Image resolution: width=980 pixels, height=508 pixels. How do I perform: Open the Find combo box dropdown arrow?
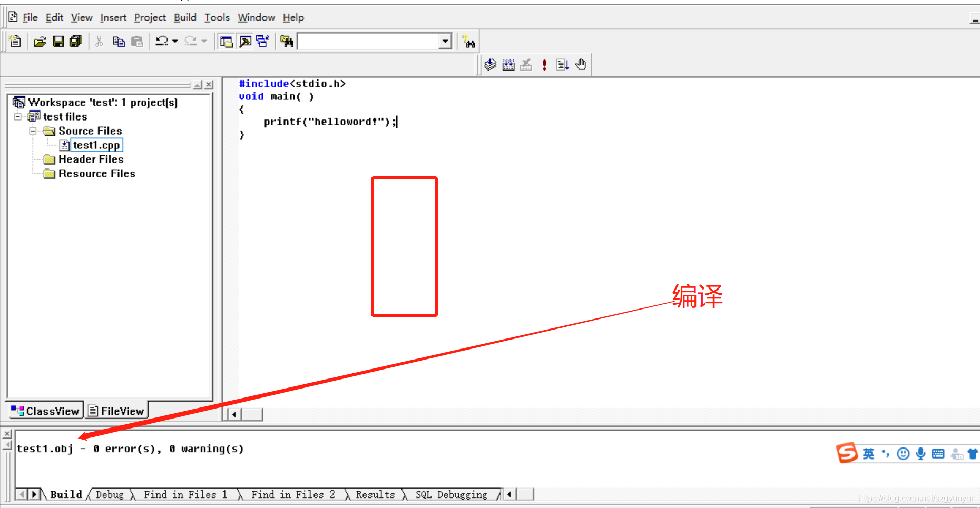pyautogui.click(x=445, y=41)
